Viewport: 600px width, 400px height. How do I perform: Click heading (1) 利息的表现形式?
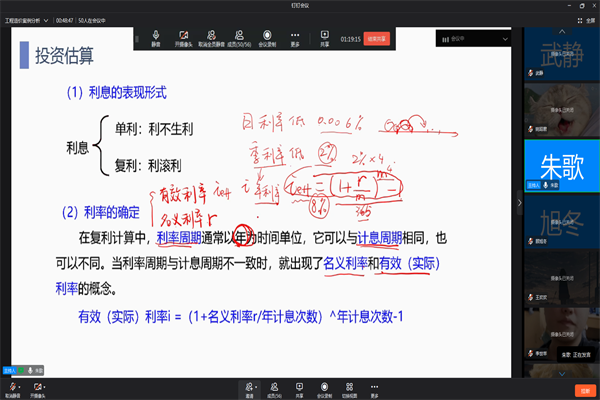tap(117, 93)
